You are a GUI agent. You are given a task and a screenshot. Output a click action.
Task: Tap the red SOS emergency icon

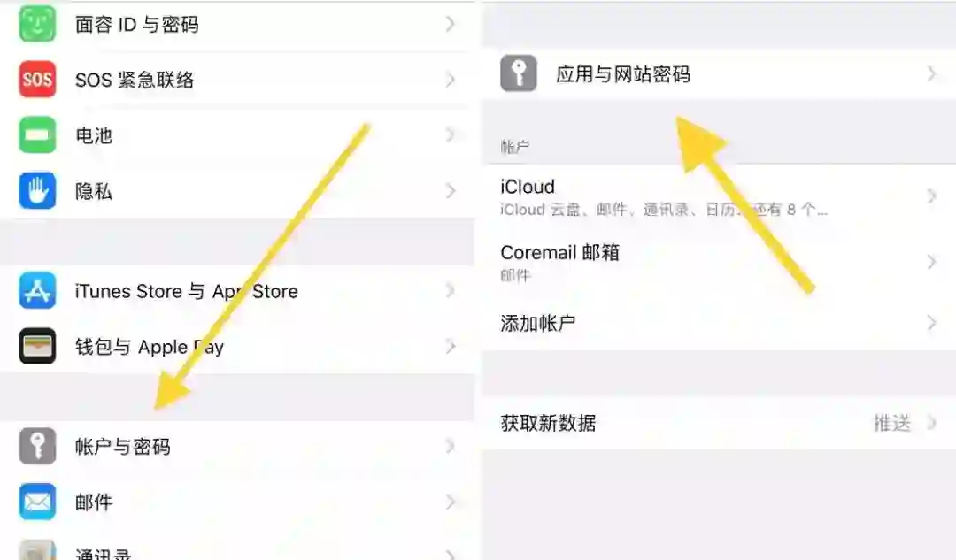pyautogui.click(x=37, y=80)
